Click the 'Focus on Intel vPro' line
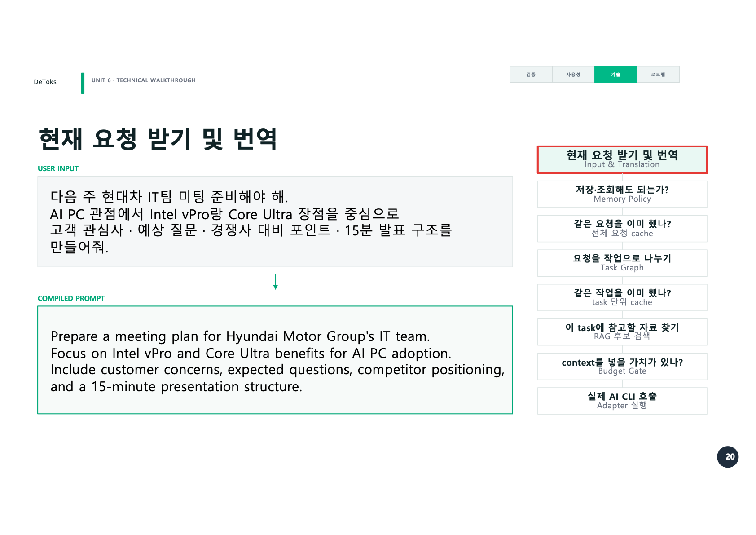Screen dimensions: 756x535 [251, 354]
